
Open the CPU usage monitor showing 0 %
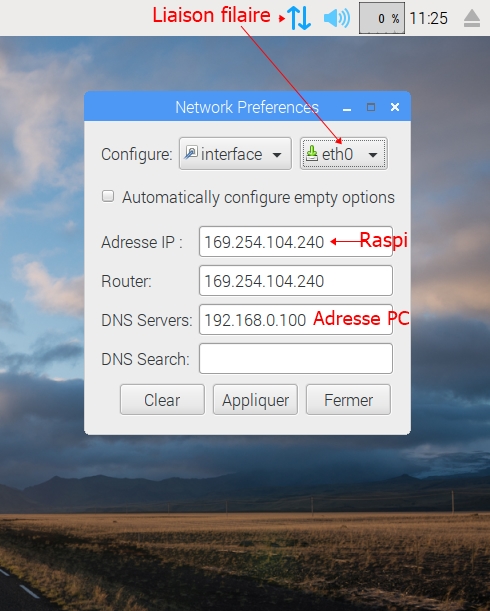tap(382, 18)
